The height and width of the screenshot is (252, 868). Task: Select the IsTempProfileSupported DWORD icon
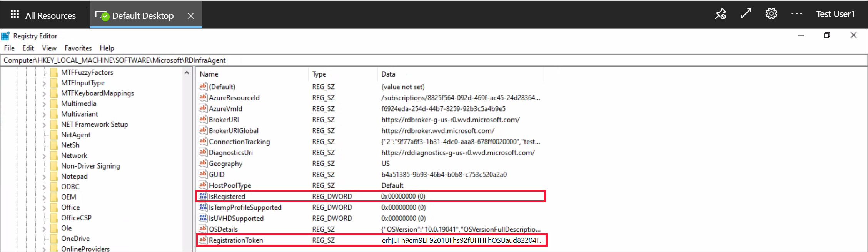tap(203, 207)
